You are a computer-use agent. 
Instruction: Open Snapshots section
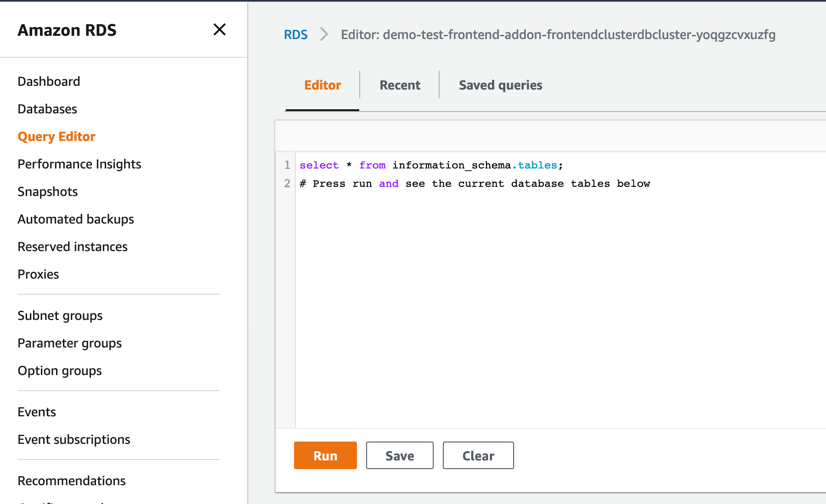[48, 191]
